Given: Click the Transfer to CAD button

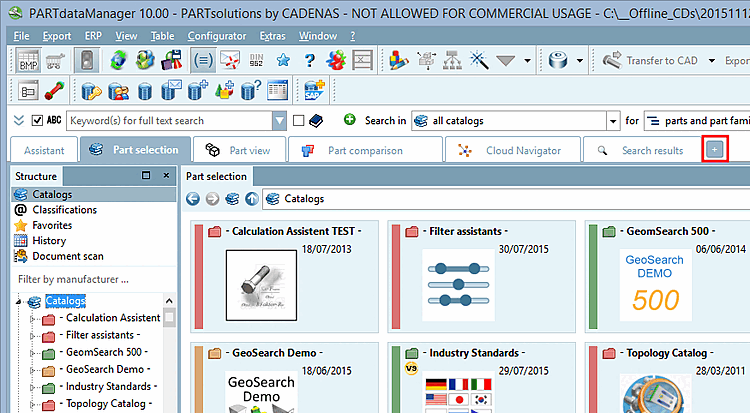Looking at the screenshot, I should click(650, 61).
